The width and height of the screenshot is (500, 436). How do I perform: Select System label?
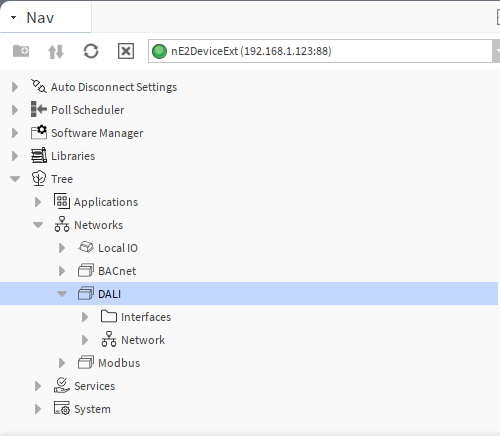pos(92,409)
